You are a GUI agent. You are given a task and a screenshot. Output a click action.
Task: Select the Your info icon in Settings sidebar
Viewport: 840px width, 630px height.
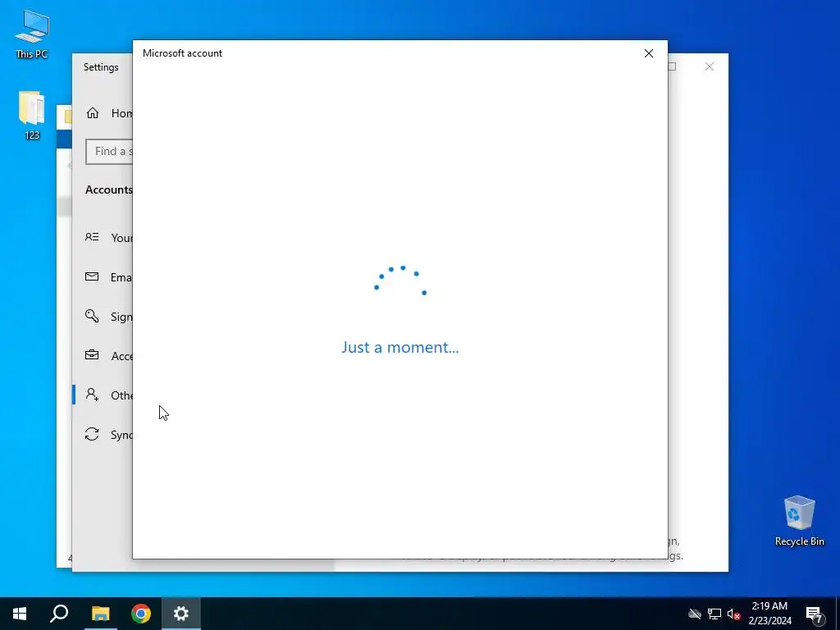(x=92, y=237)
